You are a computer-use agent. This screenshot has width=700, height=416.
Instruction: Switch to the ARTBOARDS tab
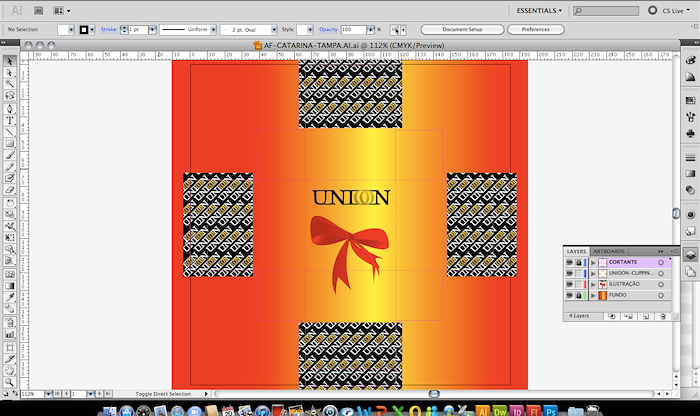[x=609, y=251]
